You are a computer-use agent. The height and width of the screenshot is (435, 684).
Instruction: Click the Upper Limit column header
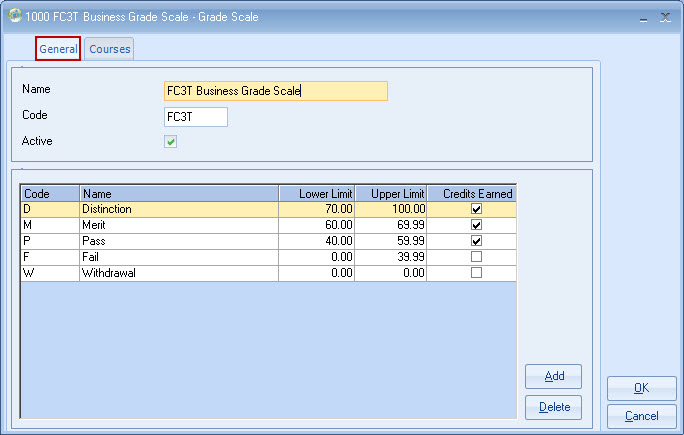pos(391,193)
